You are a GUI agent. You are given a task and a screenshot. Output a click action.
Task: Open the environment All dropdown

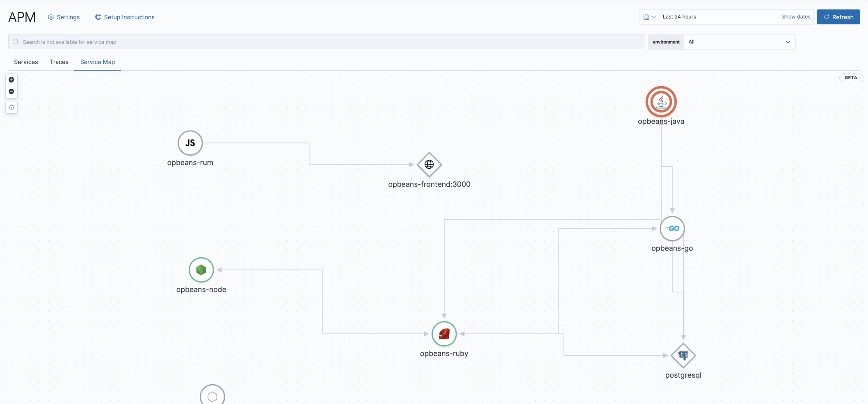[x=738, y=41]
